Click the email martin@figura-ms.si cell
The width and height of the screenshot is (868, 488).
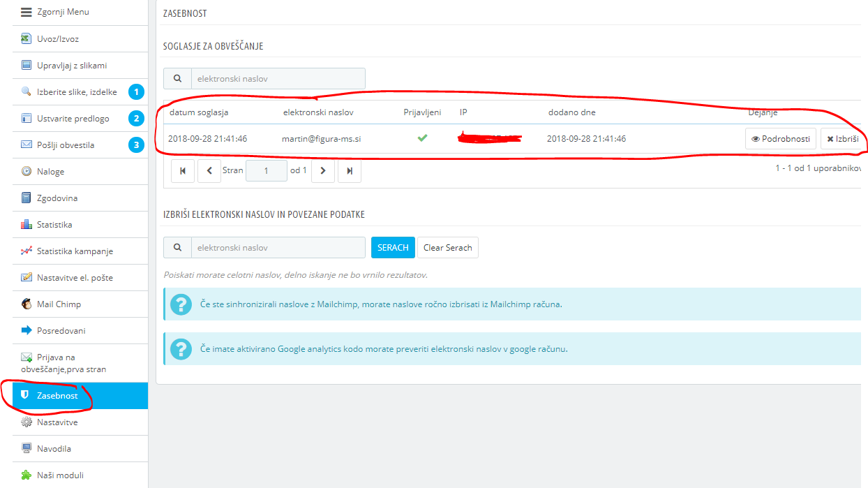[x=321, y=139]
